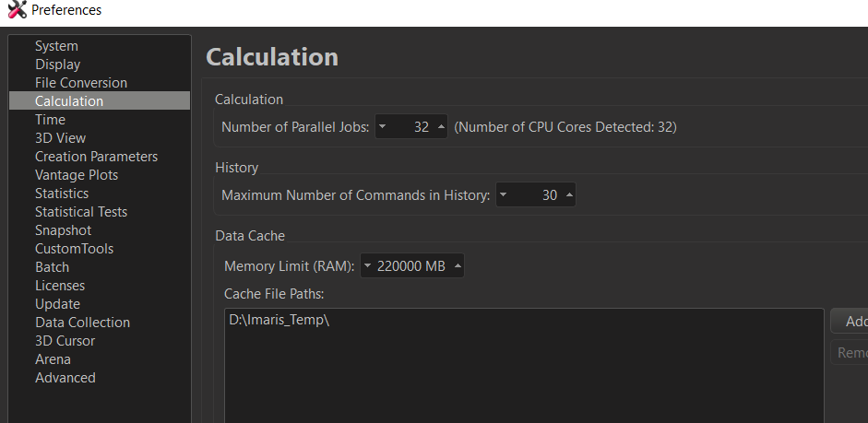Screen dimensions: 868x423
Task: Select Creation Parameters category
Action: click(96, 157)
